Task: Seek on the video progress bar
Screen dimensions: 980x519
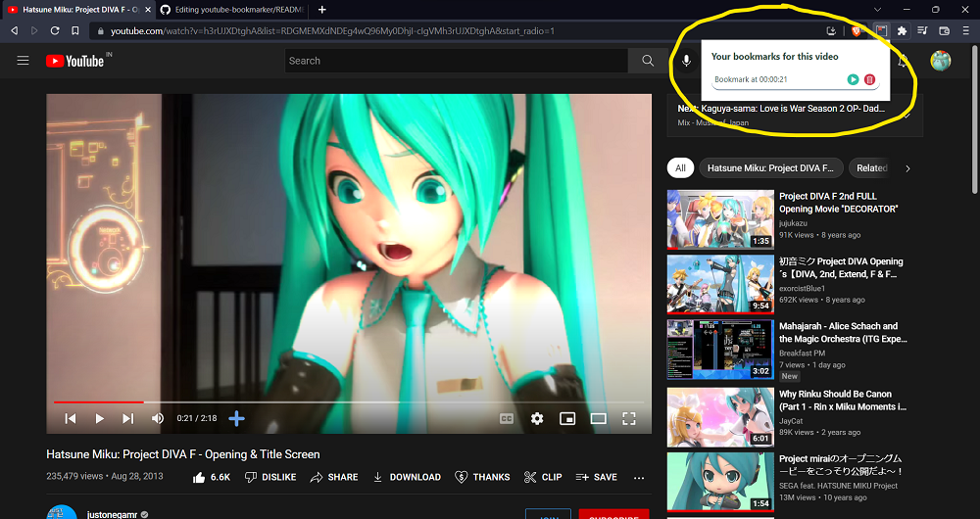Action: (x=349, y=402)
